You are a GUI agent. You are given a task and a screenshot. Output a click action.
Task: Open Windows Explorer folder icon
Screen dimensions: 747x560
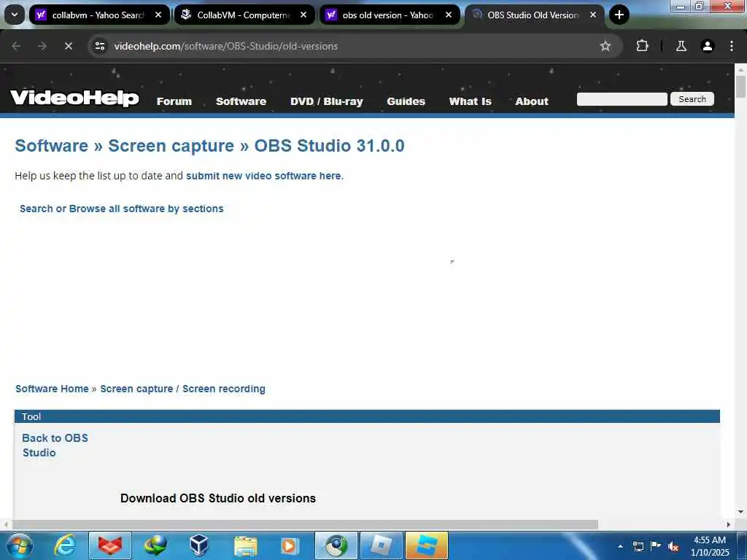point(245,545)
